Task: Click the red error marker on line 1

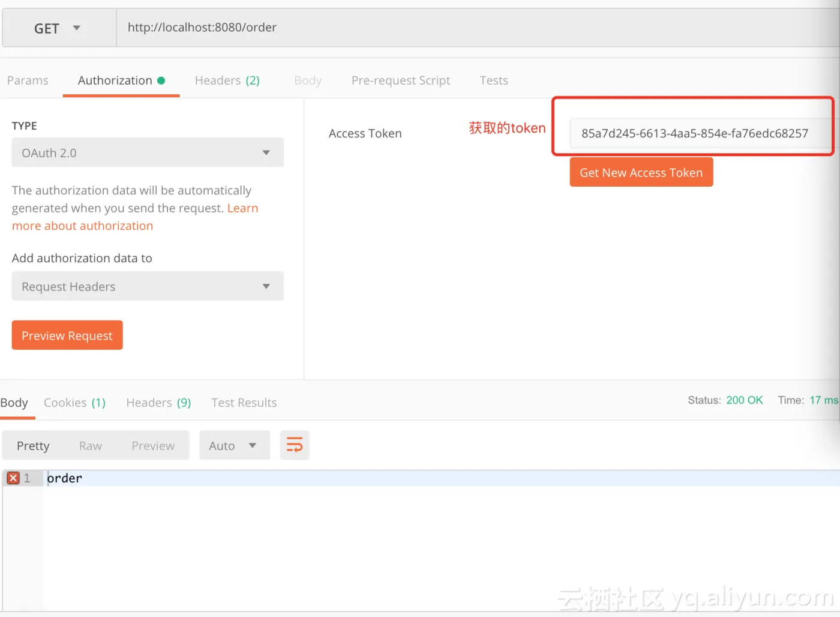Action: pos(13,478)
